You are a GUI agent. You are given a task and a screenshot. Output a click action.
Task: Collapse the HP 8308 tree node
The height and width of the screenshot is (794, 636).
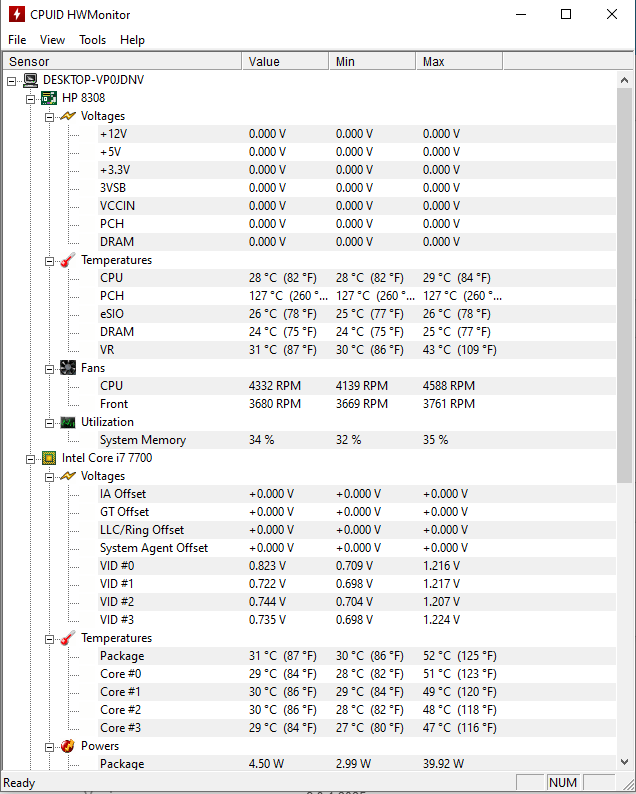click(x=30, y=98)
